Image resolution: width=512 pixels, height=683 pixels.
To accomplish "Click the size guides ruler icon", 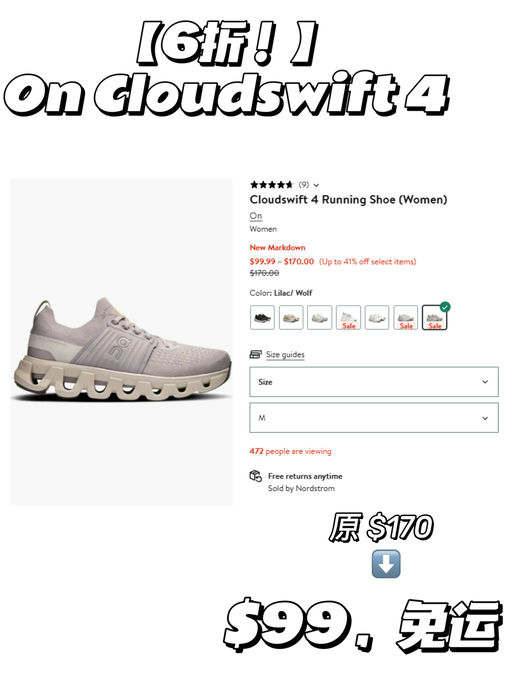I will click(x=255, y=354).
